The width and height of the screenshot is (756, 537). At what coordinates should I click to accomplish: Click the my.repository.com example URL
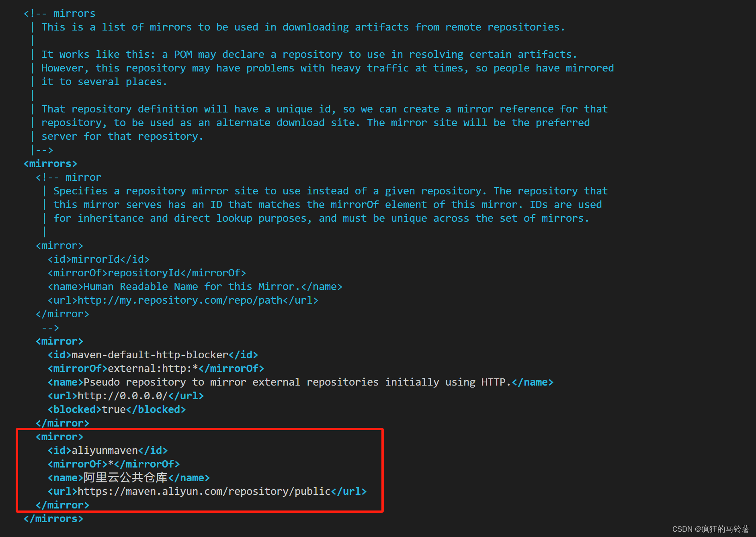(180, 300)
